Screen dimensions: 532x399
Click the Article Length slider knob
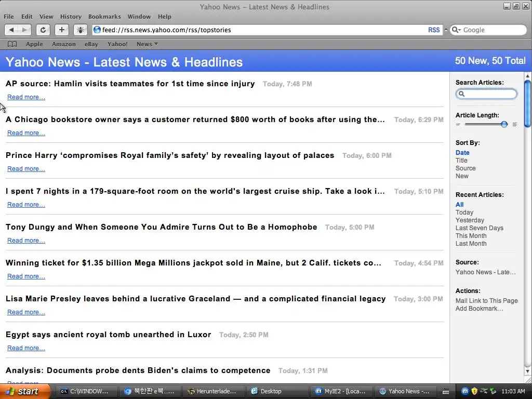point(504,125)
